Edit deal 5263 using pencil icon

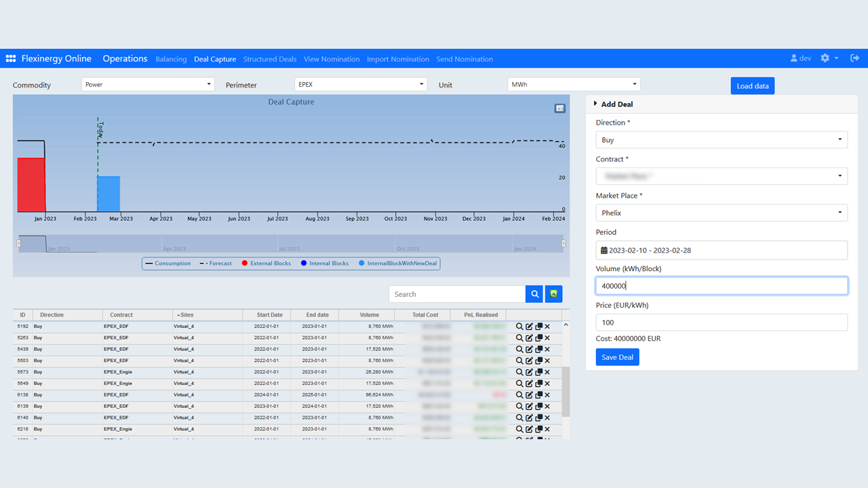[x=529, y=338]
